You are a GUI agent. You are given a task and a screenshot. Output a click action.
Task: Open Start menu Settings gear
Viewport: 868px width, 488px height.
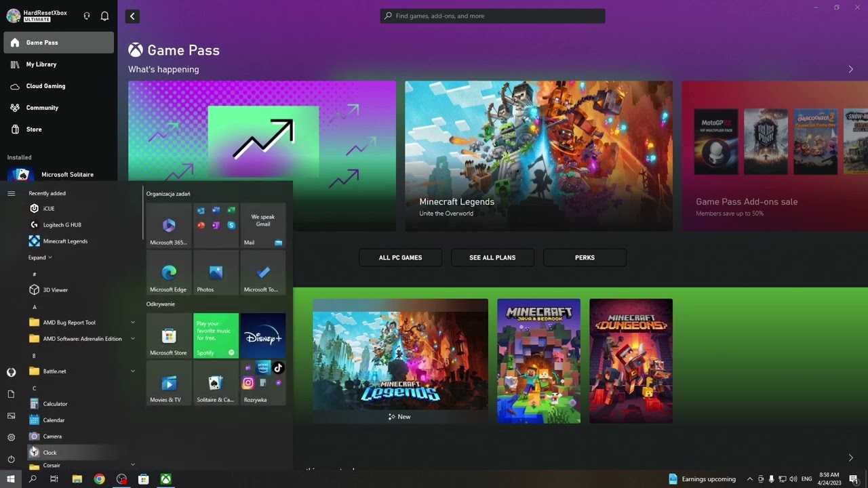(11, 437)
